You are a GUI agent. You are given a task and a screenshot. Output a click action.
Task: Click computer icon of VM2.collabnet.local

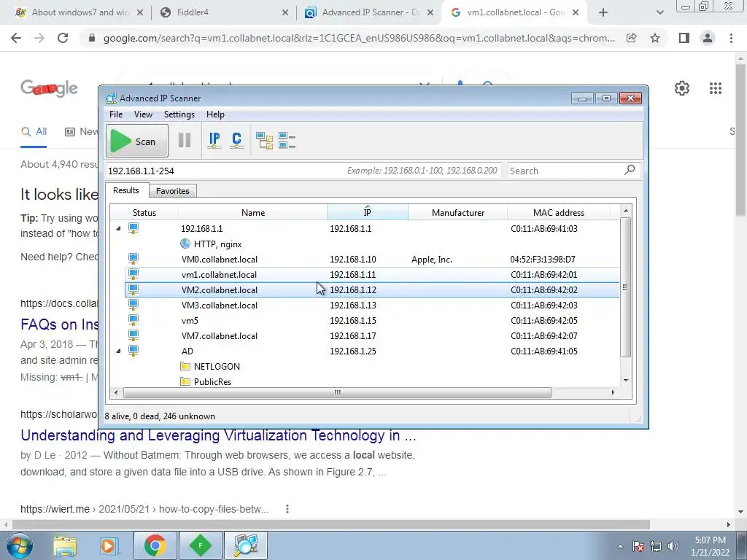[133, 289]
